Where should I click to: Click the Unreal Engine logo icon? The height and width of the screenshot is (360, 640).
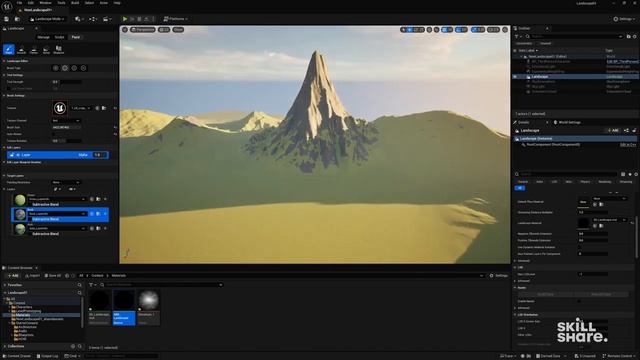pos(7,6)
